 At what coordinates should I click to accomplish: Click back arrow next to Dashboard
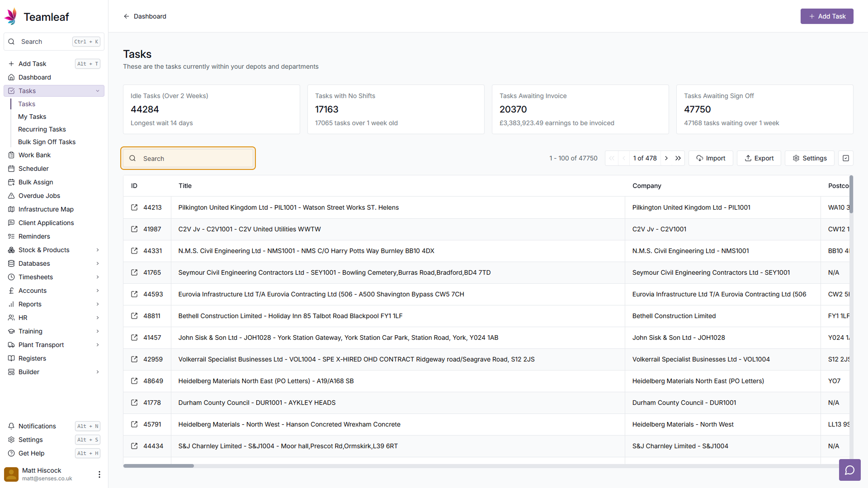point(127,16)
